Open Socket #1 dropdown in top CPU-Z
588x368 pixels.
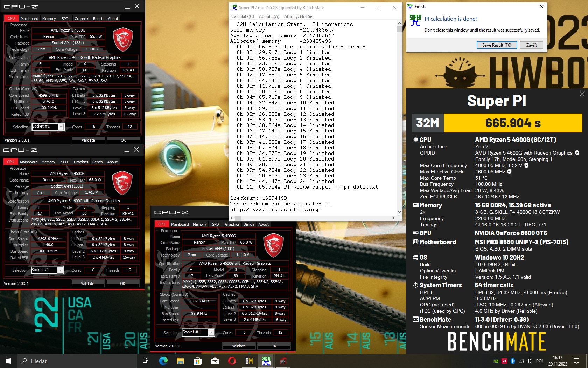point(61,127)
